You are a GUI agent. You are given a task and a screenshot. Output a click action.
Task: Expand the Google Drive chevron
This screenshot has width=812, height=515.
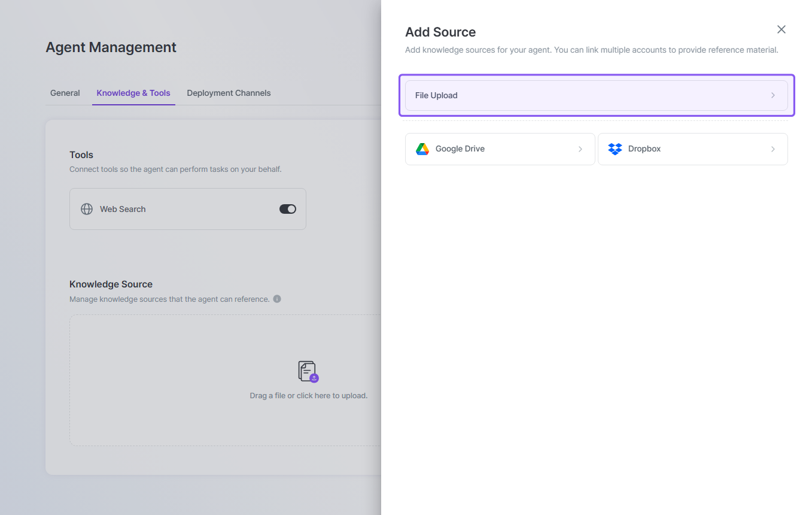(580, 149)
